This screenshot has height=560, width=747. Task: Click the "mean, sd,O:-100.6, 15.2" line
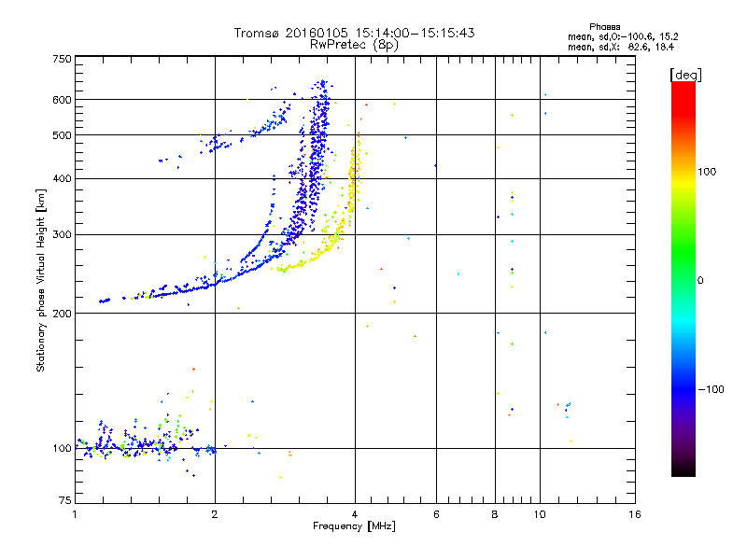(x=623, y=36)
